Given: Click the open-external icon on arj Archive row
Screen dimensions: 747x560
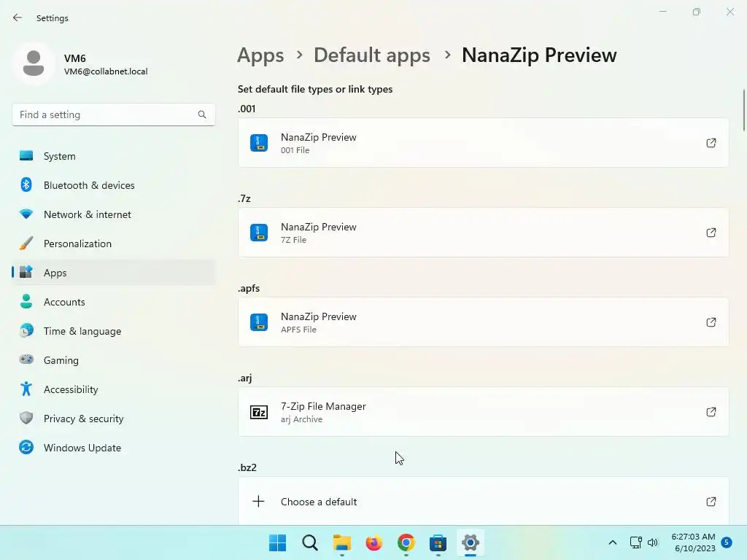Looking at the screenshot, I should [711, 412].
